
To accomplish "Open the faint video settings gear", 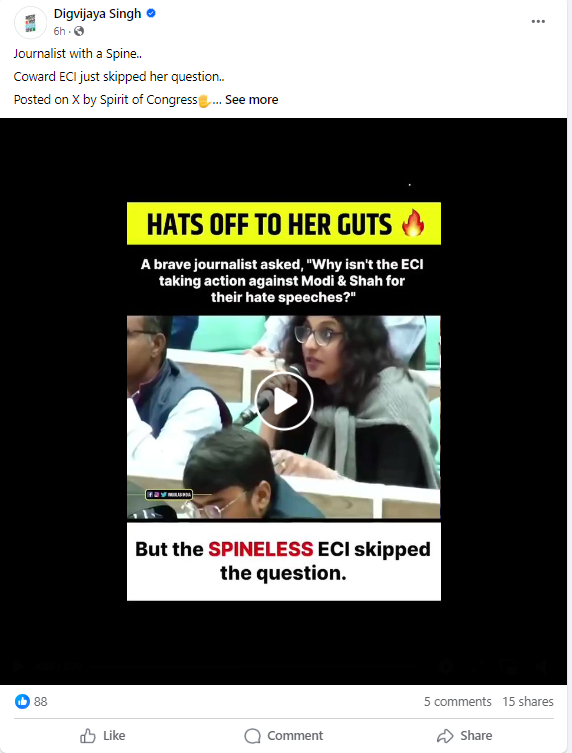I will pos(446,667).
